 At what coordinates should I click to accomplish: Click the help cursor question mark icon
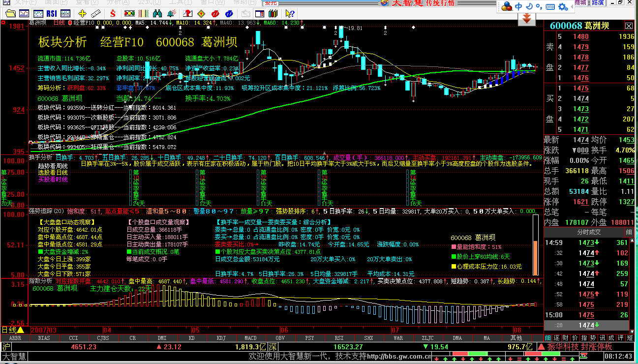[x=289, y=13]
